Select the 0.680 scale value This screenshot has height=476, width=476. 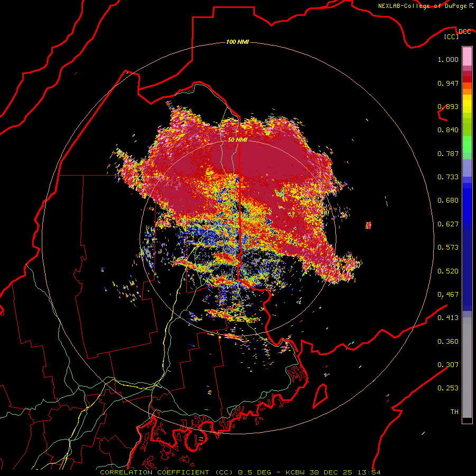(448, 200)
